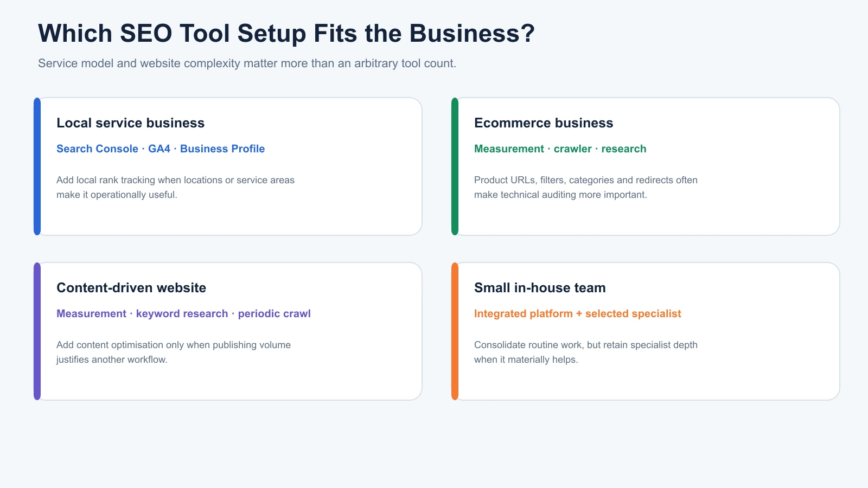Click 'Integrated platform + selected specialist' line

(578, 313)
